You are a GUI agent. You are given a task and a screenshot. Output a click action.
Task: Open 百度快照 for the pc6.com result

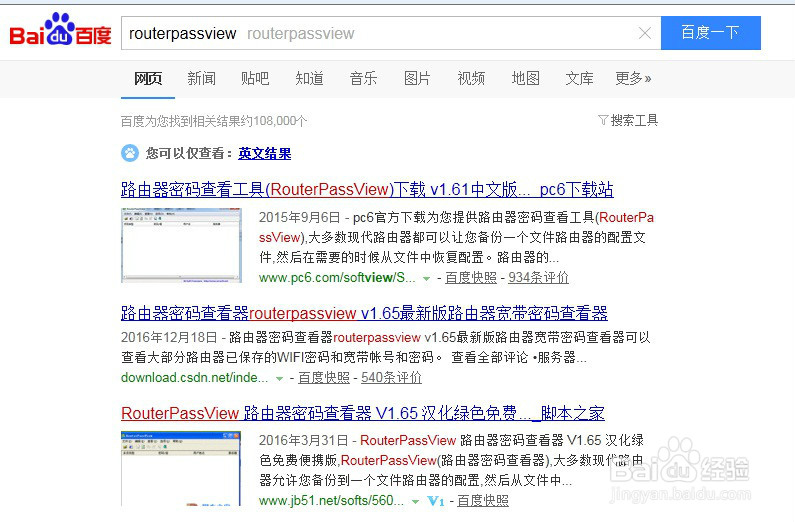(471, 278)
